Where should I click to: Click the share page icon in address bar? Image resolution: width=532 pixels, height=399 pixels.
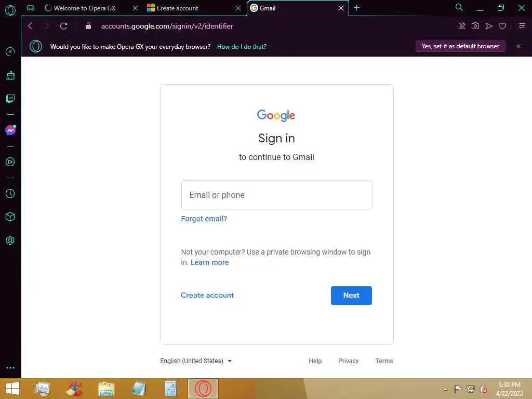(x=462, y=26)
